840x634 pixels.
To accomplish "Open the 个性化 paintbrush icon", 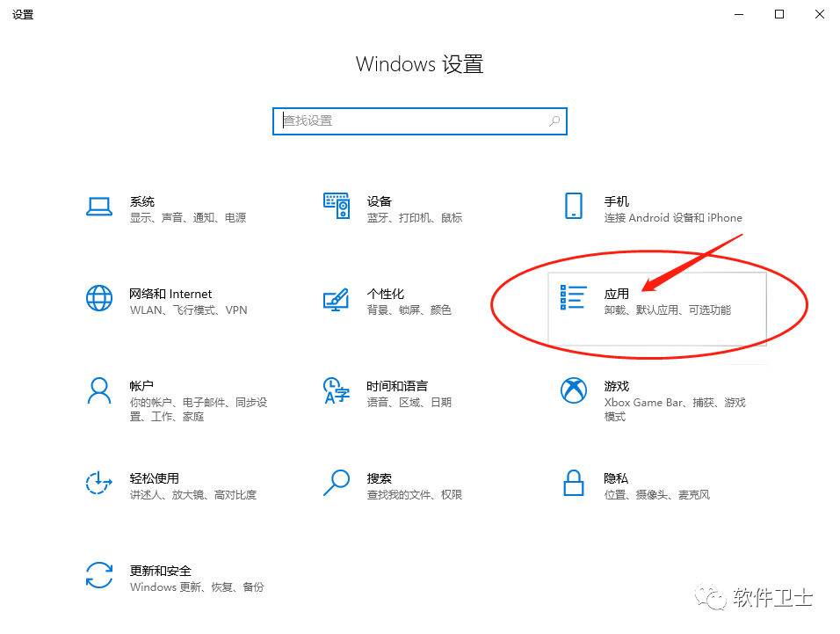I will pos(337,299).
